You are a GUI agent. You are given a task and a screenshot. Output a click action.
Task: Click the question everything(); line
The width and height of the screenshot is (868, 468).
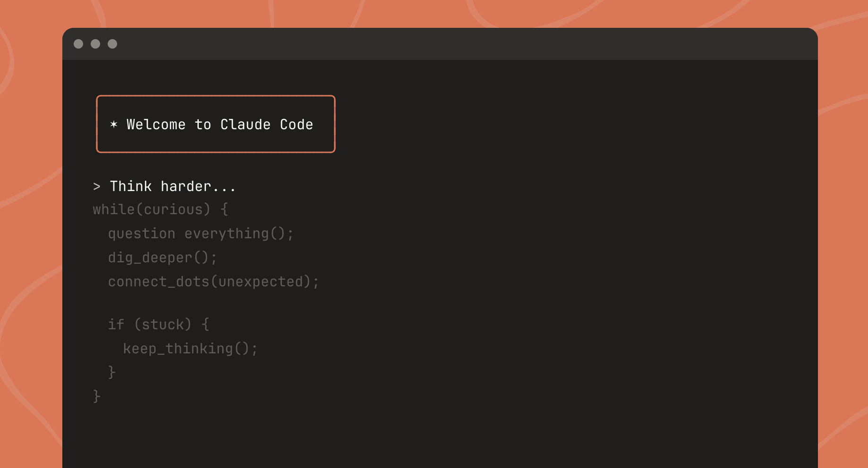coord(200,234)
